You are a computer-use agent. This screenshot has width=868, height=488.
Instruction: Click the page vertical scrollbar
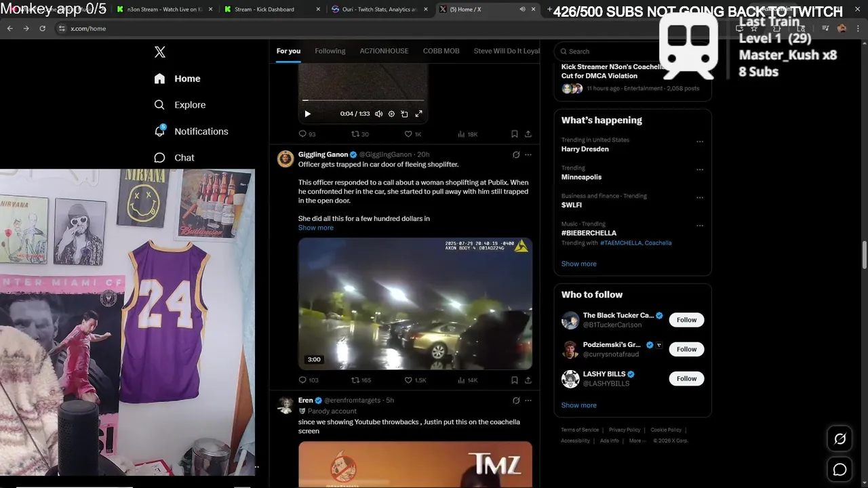[x=864, y=254]
